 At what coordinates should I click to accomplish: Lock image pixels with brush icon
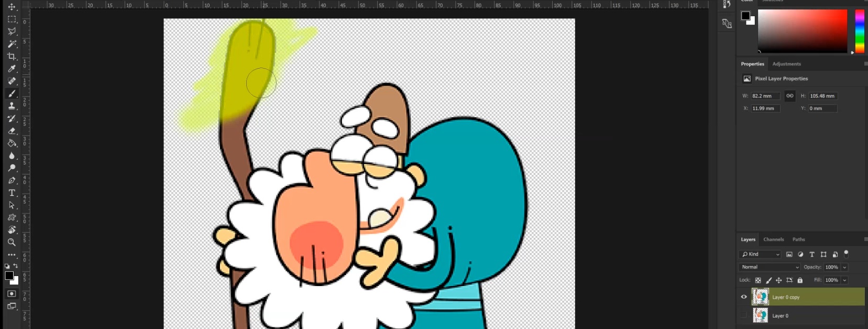pyautogui.click(x=768, y=280)
